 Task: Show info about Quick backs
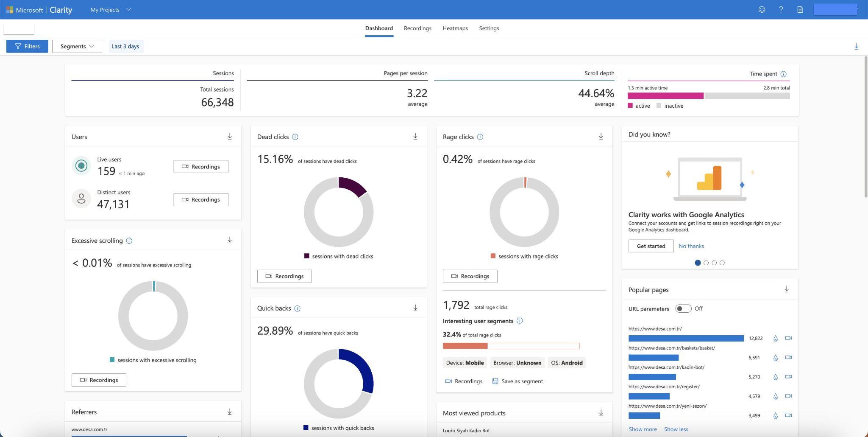[x=297, y=308]
